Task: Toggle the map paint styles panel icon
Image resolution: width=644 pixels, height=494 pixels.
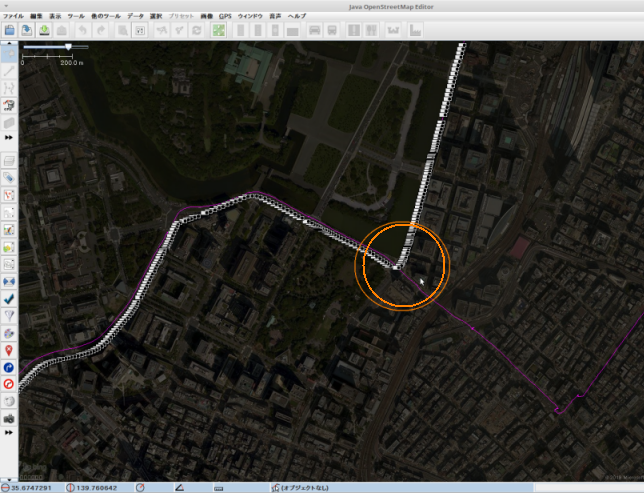Action: click(x=9, y=230)
